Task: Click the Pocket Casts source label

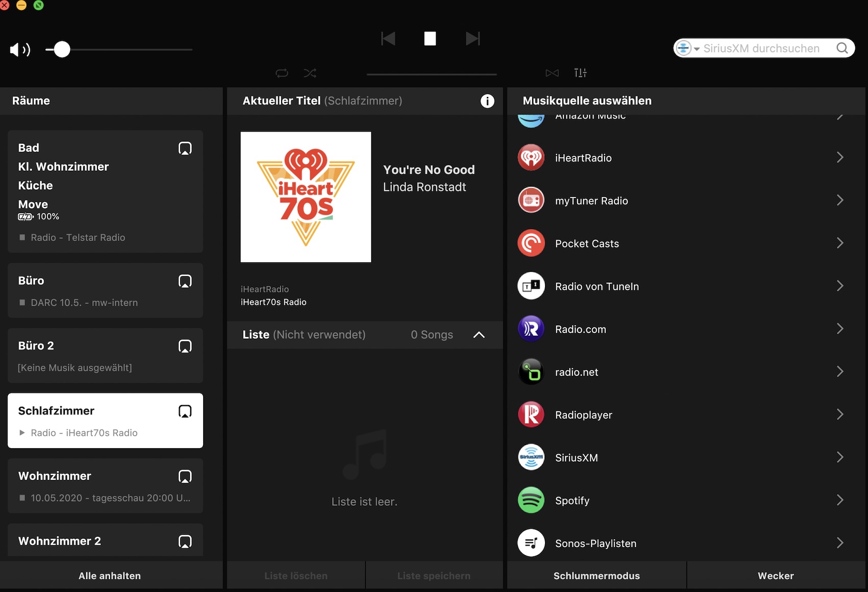Action: pos(587,243)
